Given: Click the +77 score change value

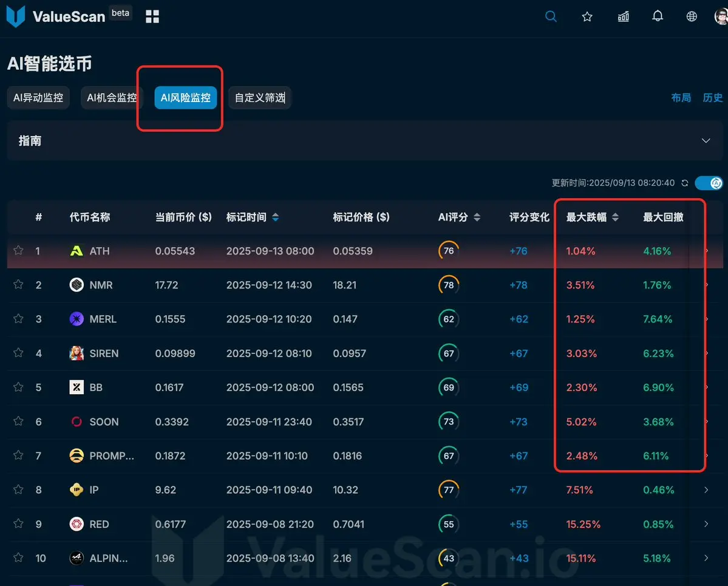Looking at the screenshot, I should click(x=518, y=490).
